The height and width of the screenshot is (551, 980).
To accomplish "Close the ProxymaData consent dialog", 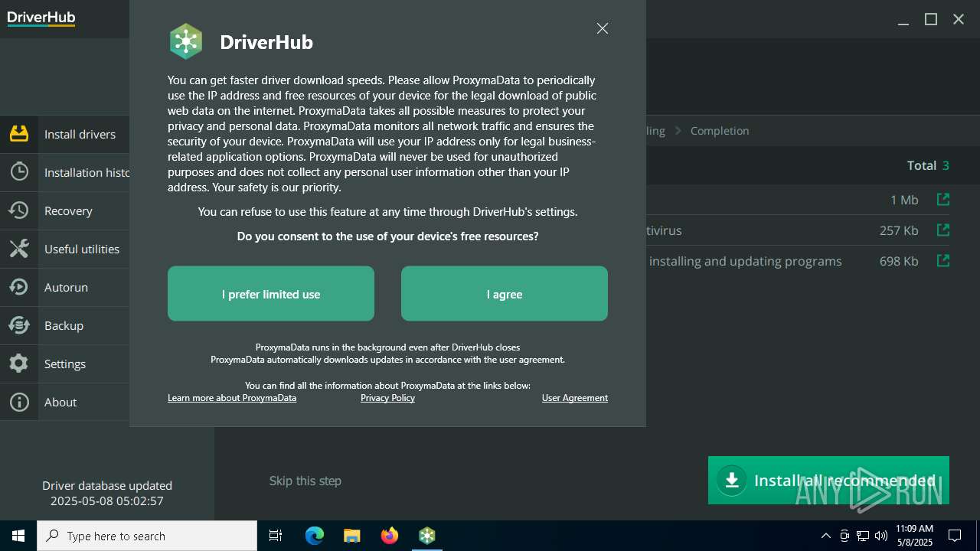I will pos(603,28).
